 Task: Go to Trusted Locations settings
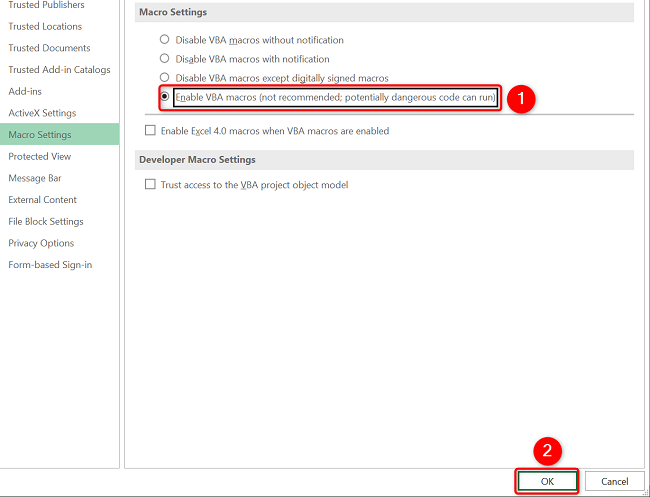[x=45, y=26]
